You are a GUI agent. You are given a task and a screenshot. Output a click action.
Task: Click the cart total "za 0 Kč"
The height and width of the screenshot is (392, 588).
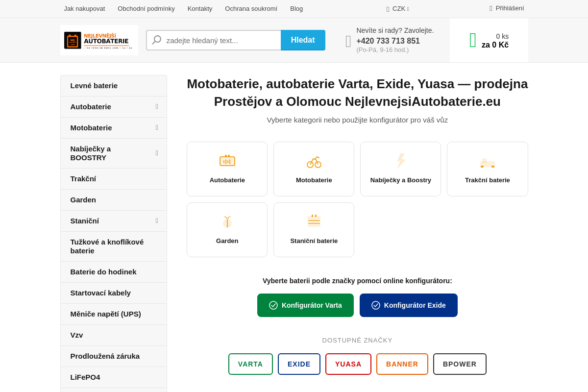coord(495,45)
